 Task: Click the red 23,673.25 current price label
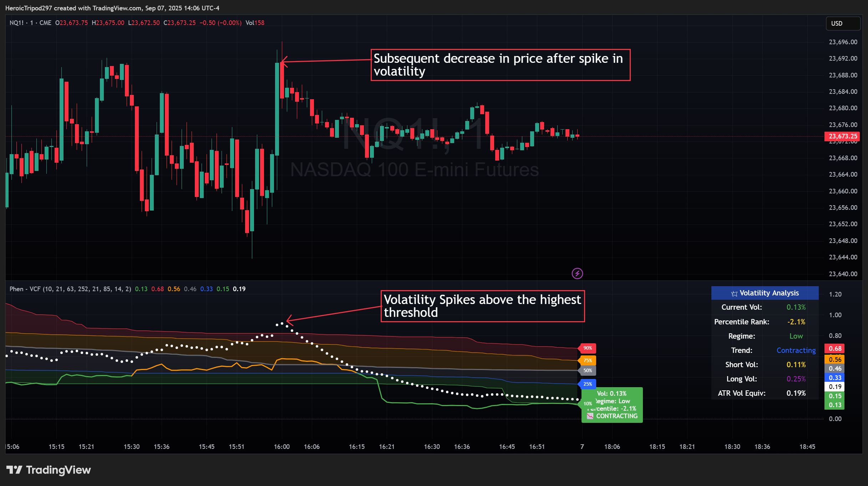[x=842, y=136]
